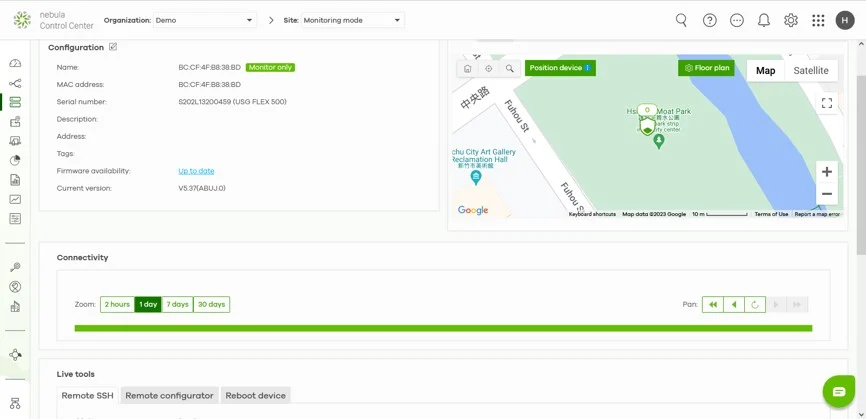Open the apps grid launcher icon
The image size is (866, 419).
pos(818,20)
